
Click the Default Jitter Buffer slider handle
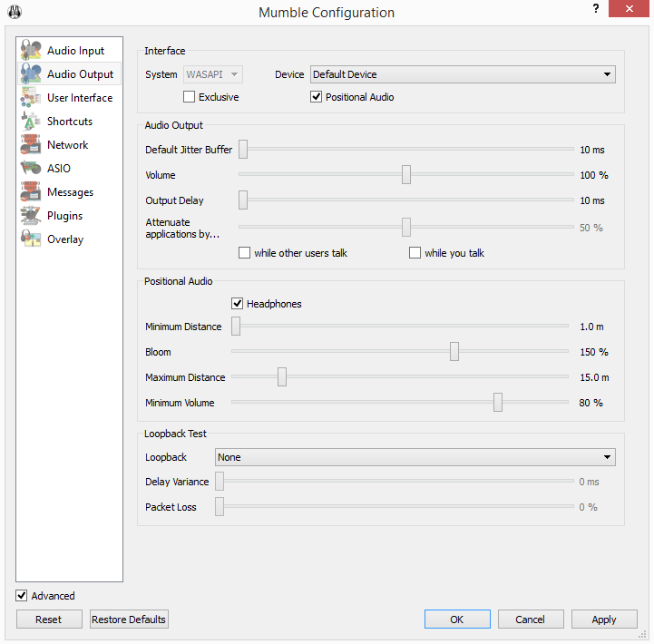(x=243, y=150)
